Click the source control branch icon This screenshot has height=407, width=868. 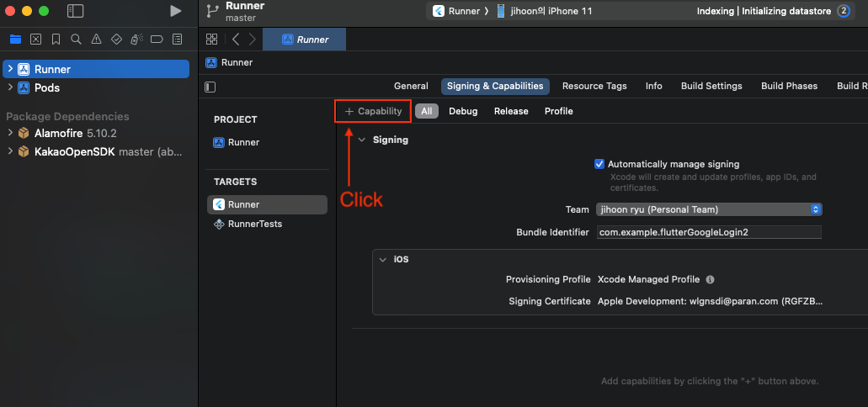[212, 11]
